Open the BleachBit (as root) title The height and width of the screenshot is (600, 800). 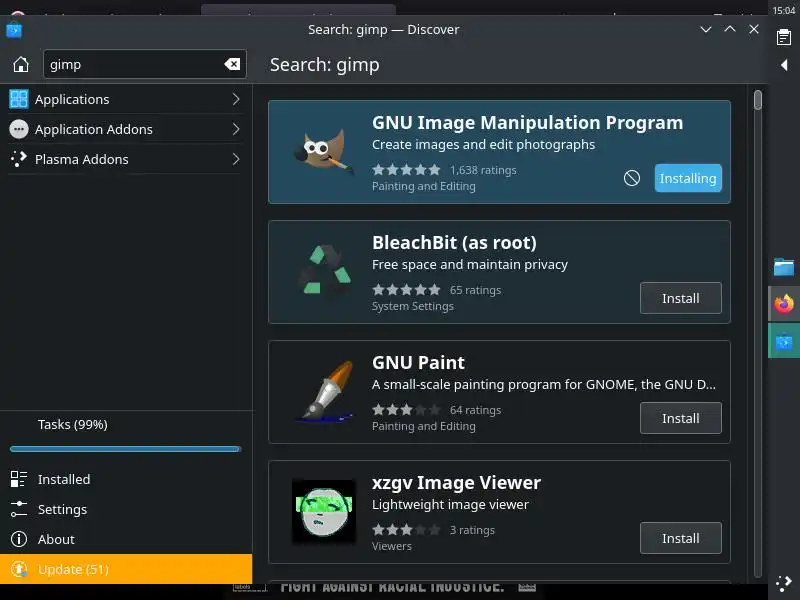[x=454, y=243]
